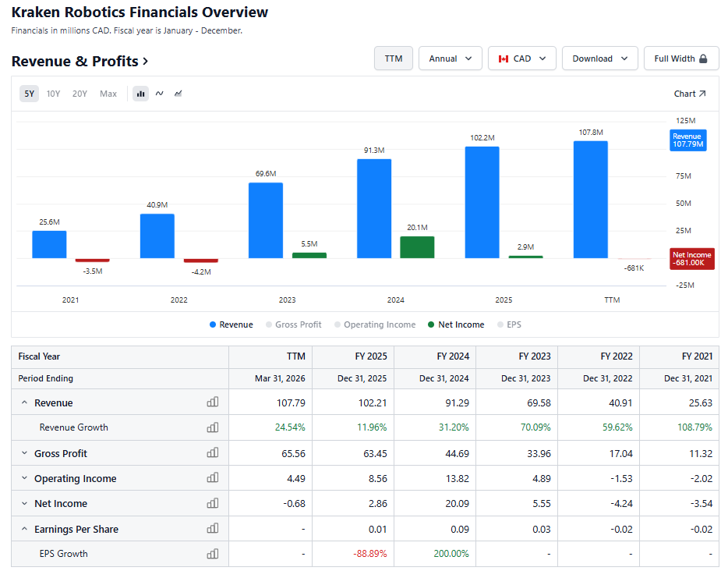728x578 pixels.
Task: Click the Net Income -681.00K axis tag
Action: (692, 259)
